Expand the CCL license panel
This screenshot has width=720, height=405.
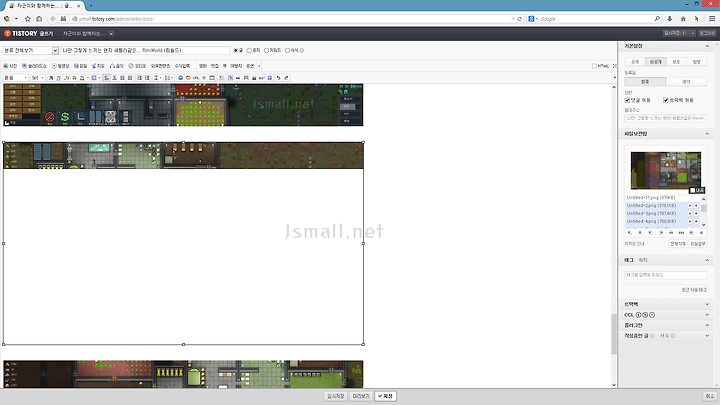click(707, 315)
